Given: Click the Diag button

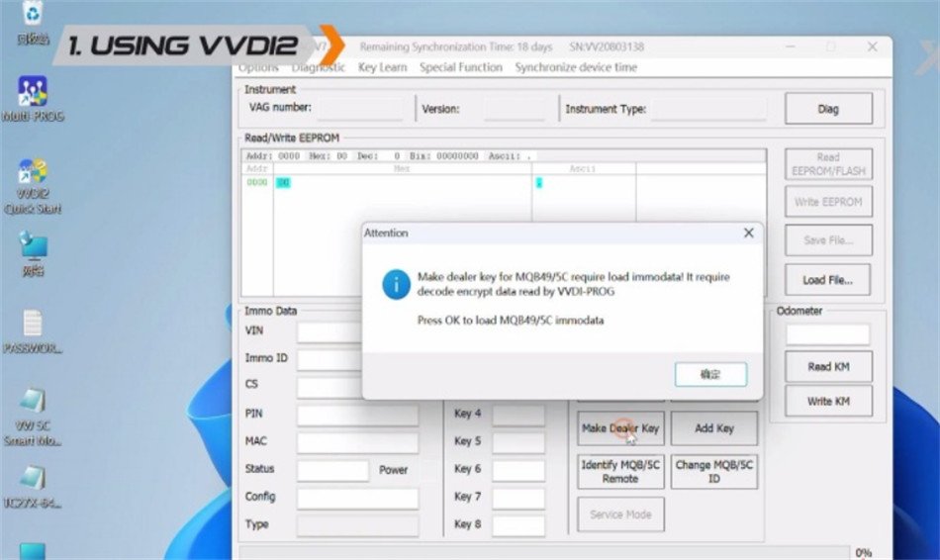Looking at the screenshot, I should (x=828, y=109).
